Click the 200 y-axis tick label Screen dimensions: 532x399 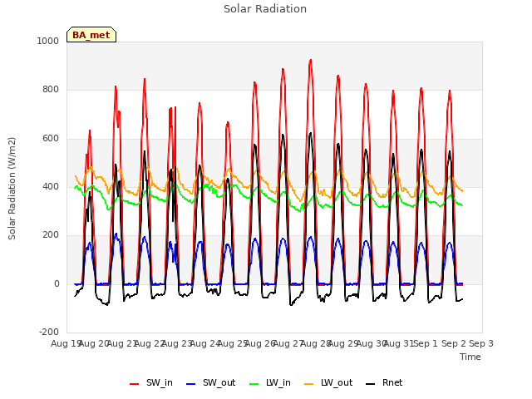click(51, 234)
